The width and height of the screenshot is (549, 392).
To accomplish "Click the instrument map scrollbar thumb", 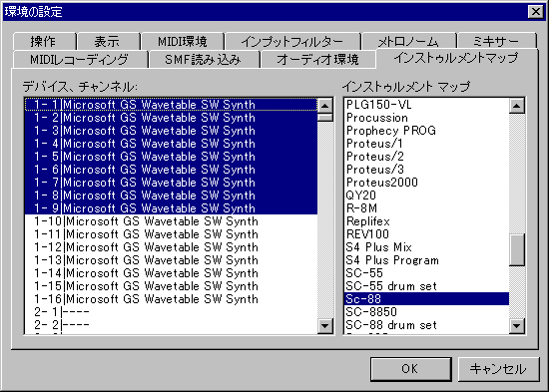I will 517,250.
